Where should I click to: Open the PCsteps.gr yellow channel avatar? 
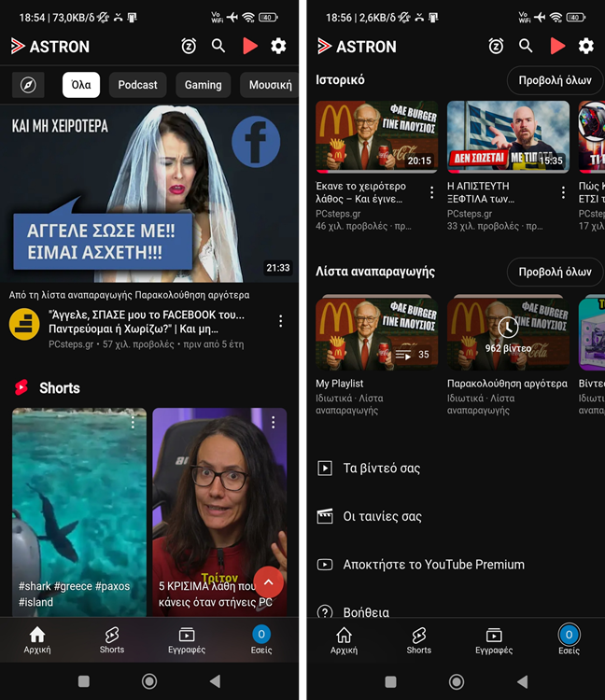click(x=24, y=324)
